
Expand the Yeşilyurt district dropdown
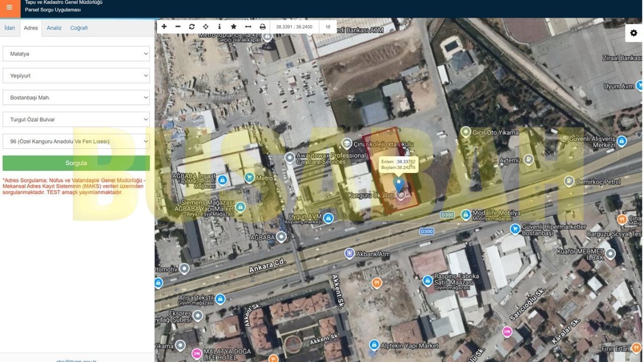coord(76,76)
